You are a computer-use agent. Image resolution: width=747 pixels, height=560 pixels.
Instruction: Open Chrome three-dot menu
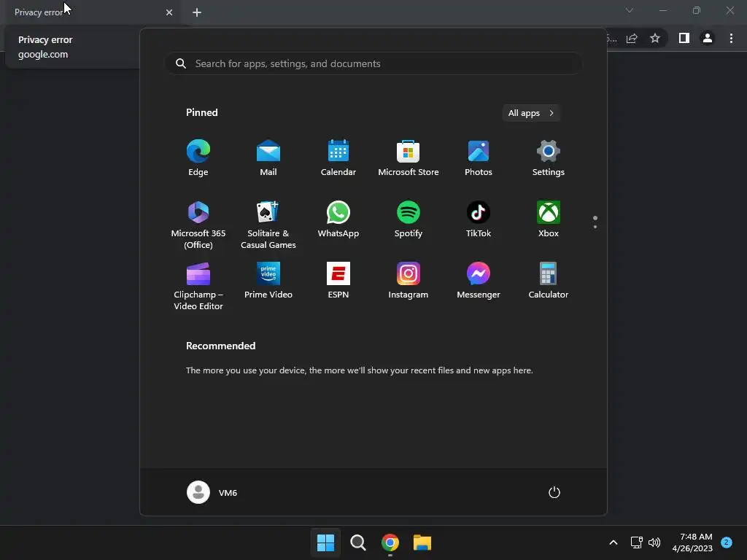pos(731,38)
